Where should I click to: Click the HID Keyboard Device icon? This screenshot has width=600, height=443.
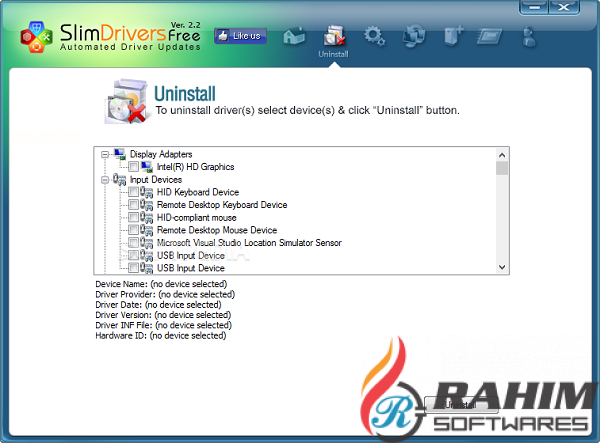[x=147, y=192]
